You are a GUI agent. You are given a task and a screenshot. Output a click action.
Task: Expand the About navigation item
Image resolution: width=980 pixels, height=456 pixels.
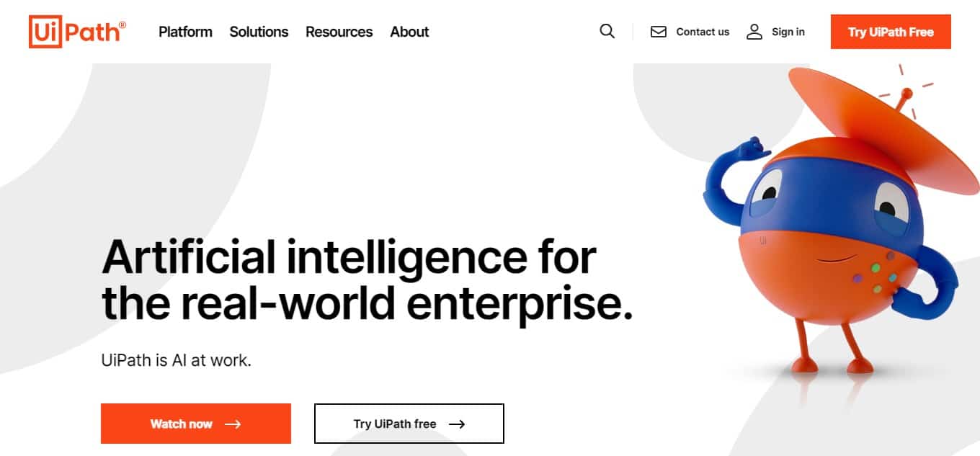tap(409, 32)
